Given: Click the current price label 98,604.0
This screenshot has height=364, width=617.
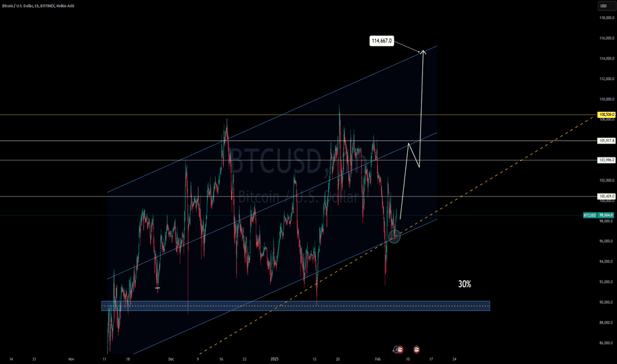Looking at the screenshot, I should (606, 215).
